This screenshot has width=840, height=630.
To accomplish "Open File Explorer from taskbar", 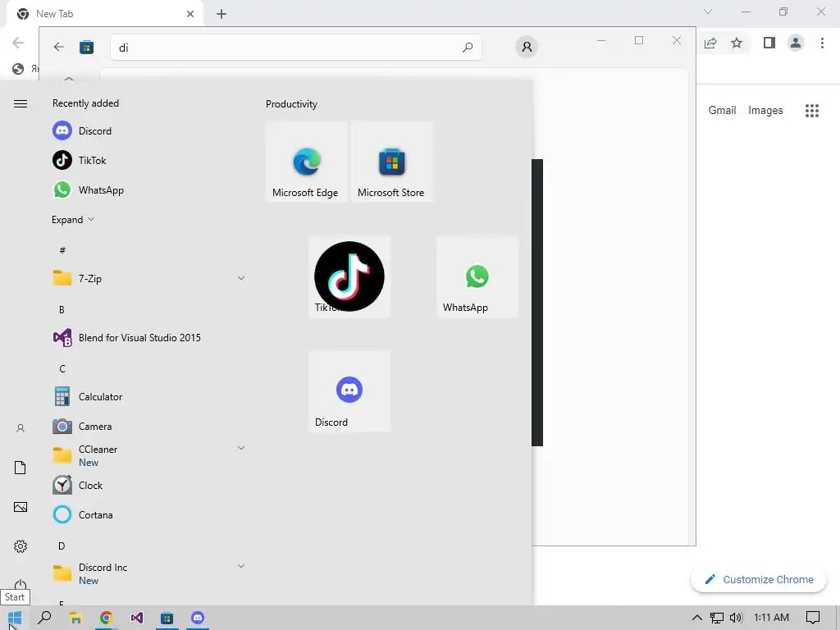I will [75, 619].
